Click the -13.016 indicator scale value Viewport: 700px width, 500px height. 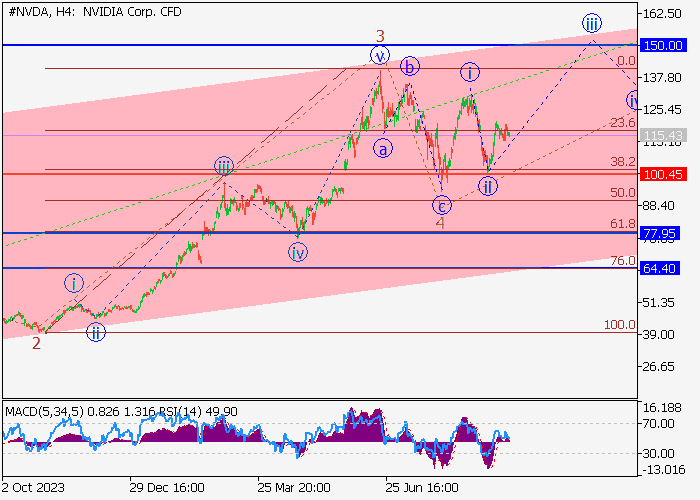coord(664,470)
